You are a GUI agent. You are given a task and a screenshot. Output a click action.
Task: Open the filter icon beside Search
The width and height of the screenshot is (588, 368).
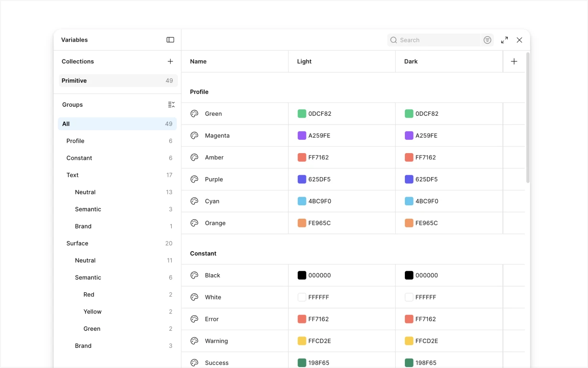click(487, 40)
